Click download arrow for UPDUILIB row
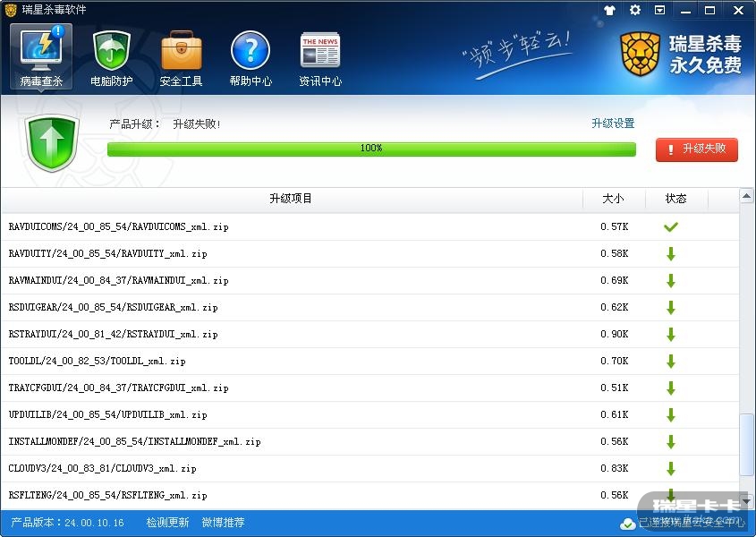Screen dimensions: 756x537 671,415
